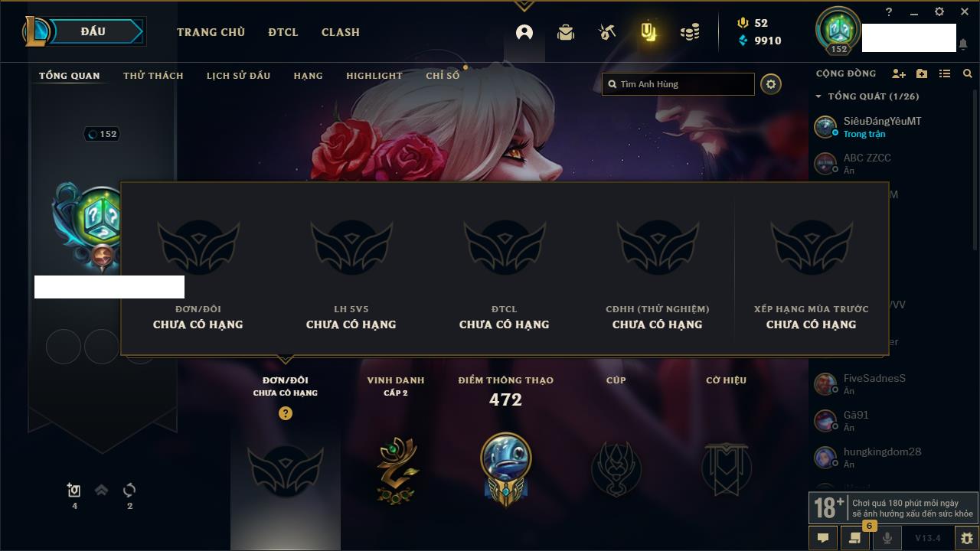The image size is (980, 551).
Task: Open the ĐTCL menu item
Action: click(283, 32)
